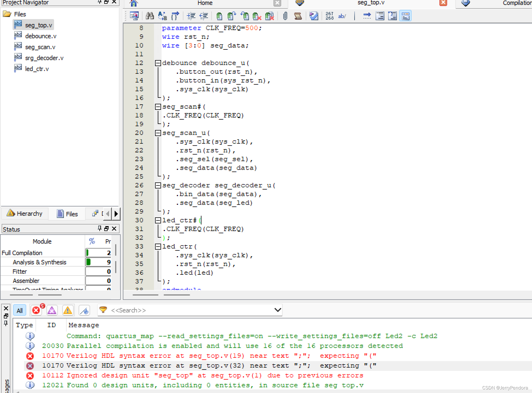Click the Decrease Indent icon
This screenshot has height=393, width=532.
tap(204, 16)
